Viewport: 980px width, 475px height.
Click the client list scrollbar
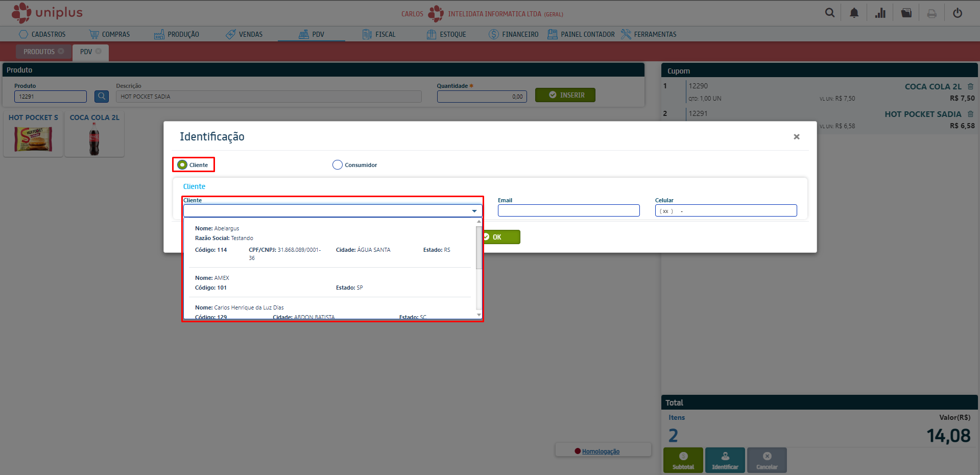point(479,248)
